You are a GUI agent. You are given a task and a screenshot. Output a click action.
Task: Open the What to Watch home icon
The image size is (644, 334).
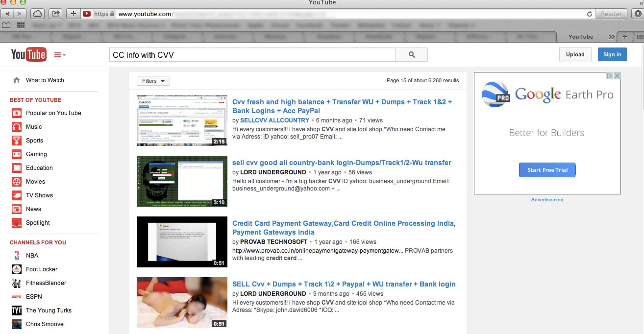17,80
